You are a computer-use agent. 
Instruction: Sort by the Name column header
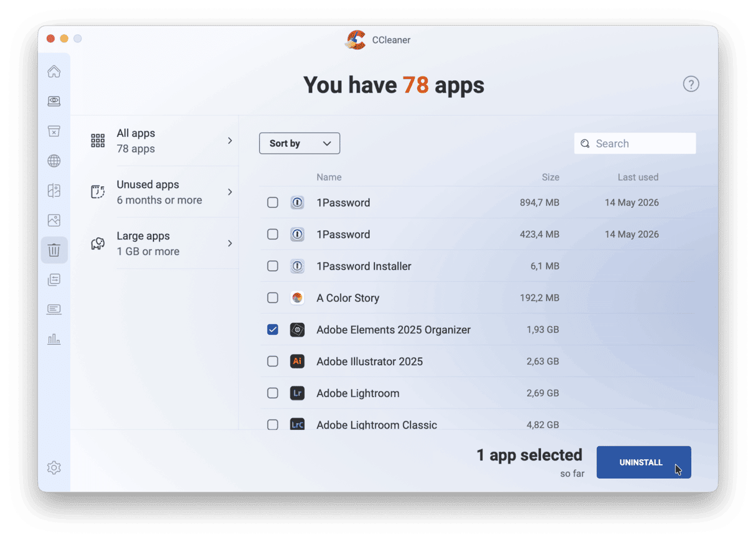tap(329, 177)
